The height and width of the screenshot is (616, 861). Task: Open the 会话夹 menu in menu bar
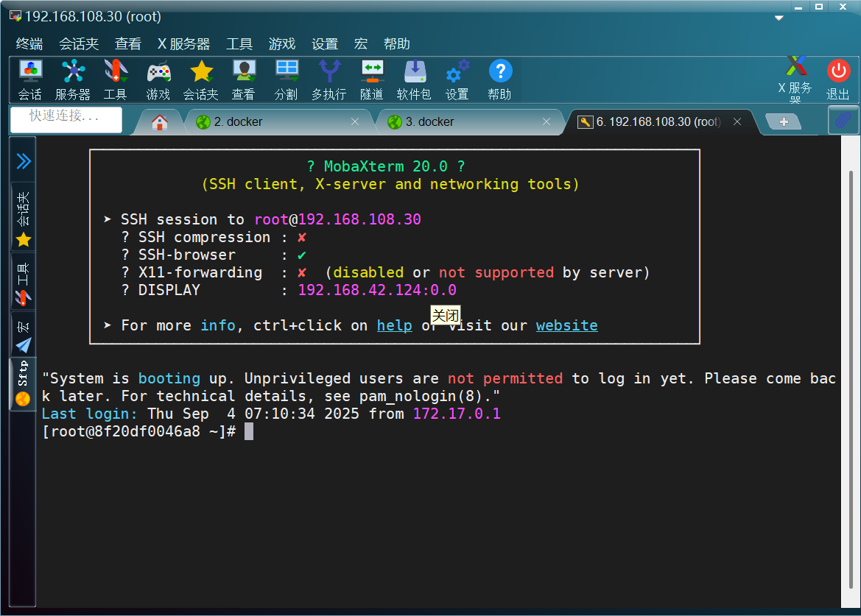point(79,44)
